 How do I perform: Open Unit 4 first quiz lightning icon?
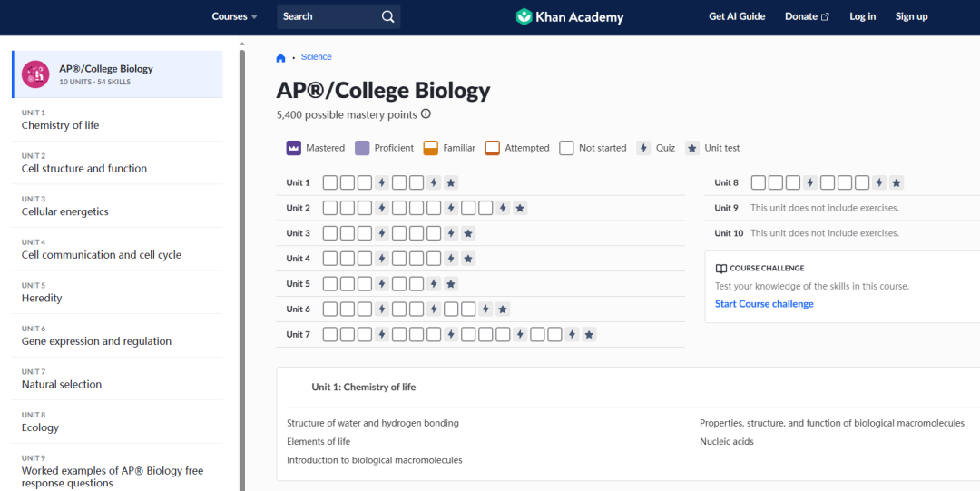point(382,259)
